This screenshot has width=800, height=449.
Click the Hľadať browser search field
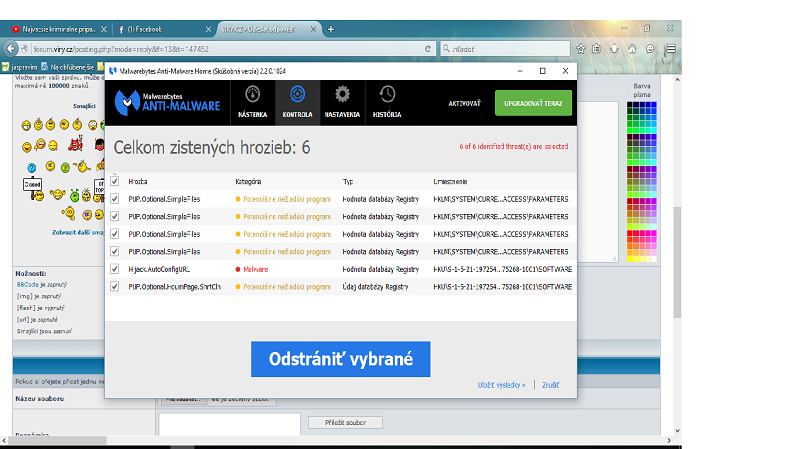505,49
